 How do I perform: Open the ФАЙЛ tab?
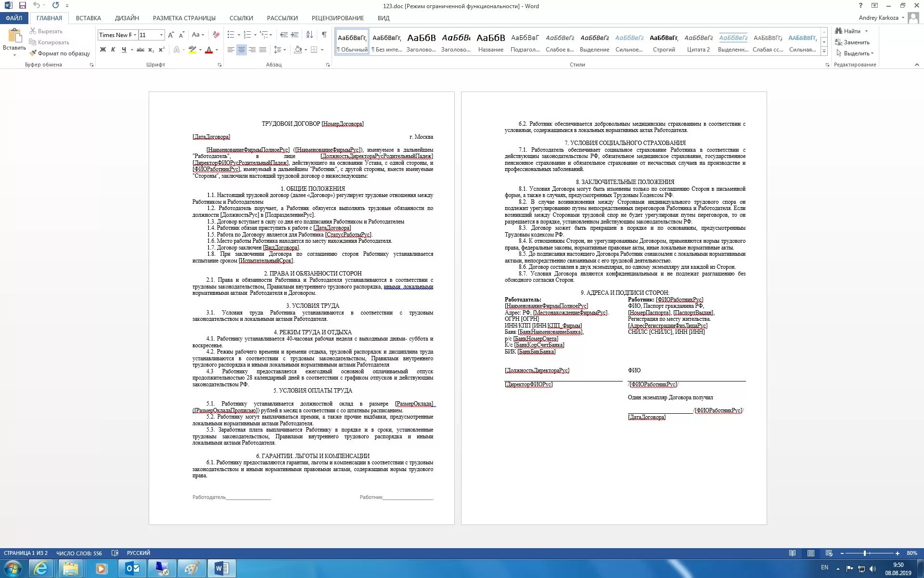click(14, 18)
